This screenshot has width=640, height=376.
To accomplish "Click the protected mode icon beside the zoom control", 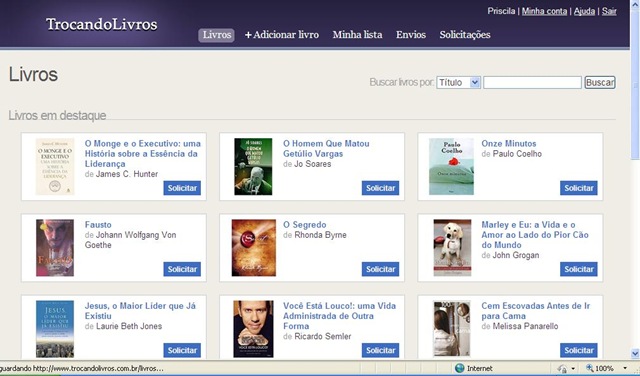I will tap(562, 369).
